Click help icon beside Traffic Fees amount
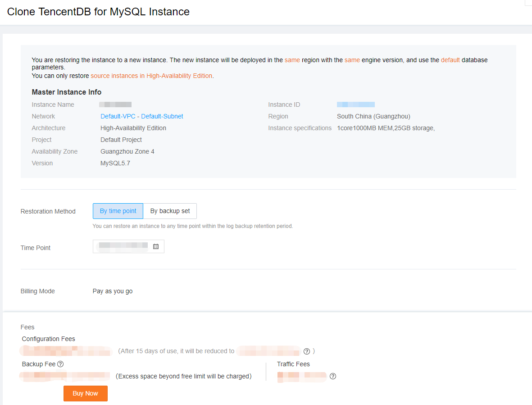Image resolution: width=532 pixels, height=405 pixels. [x=333, y=376]
